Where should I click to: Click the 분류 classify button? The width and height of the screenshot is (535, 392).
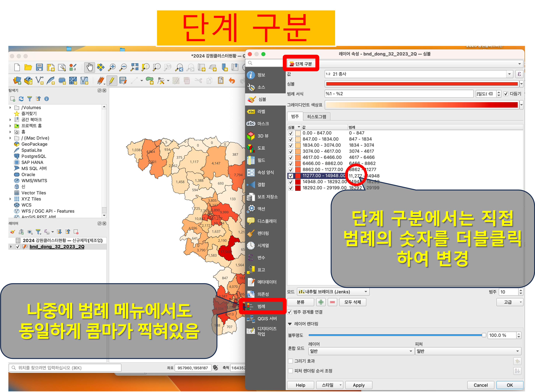coord(300,302)
